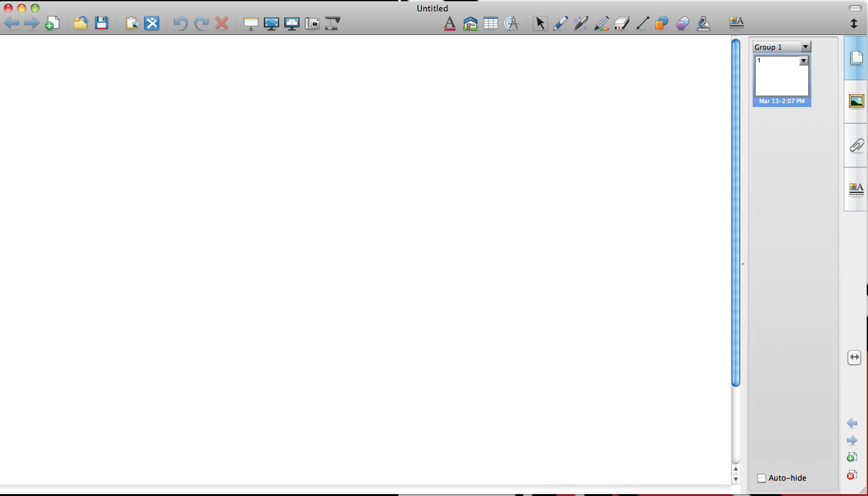Select the Fill bucket tool
Viewport: 868px width, 496px height.
[x=703, y=24]
